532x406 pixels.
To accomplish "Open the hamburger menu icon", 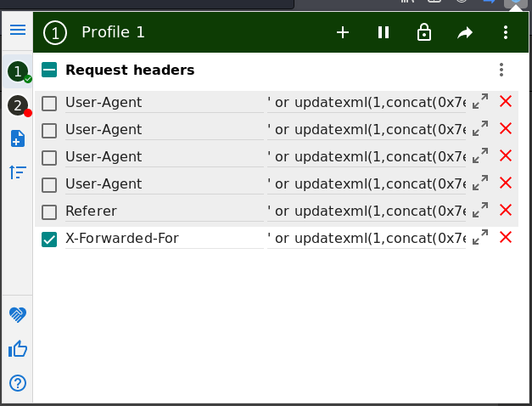I will 18,30.
